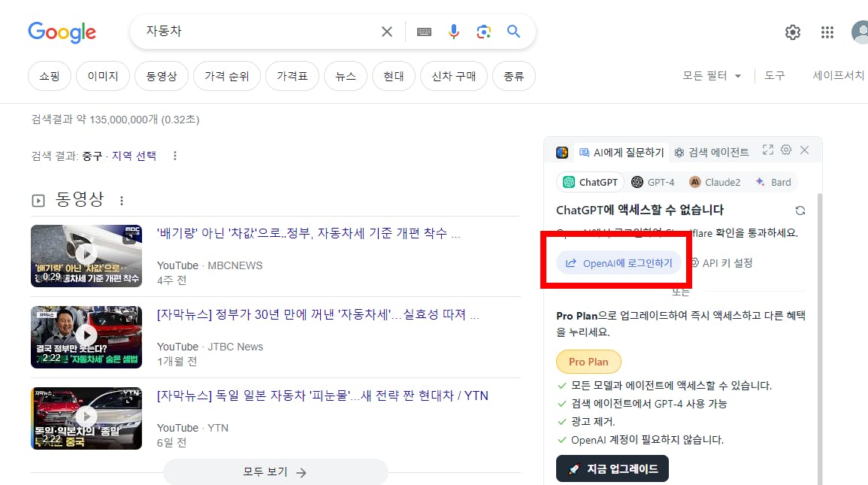Select the 가격표 filter chip
This screenshot has width=868, height=485.
click(x=292, y=76)
